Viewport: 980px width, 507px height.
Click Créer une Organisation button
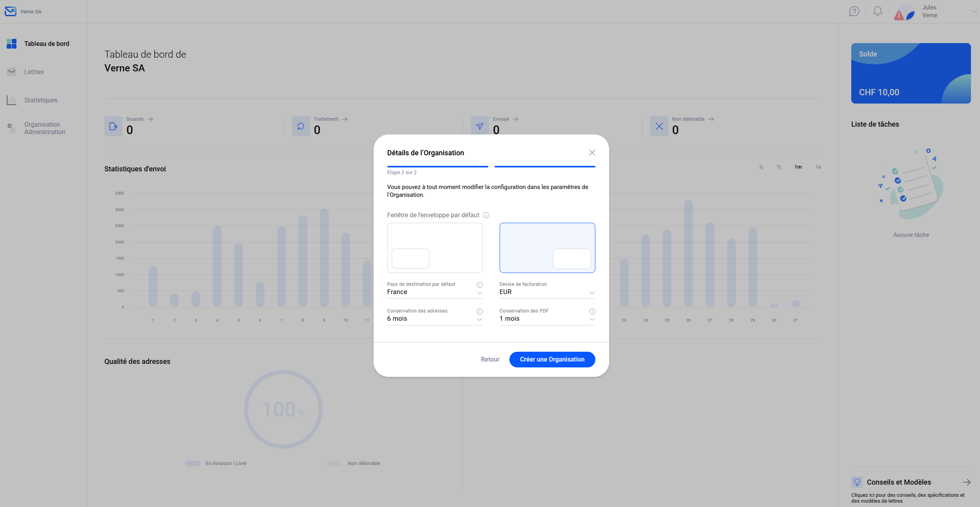pos(552,359)
